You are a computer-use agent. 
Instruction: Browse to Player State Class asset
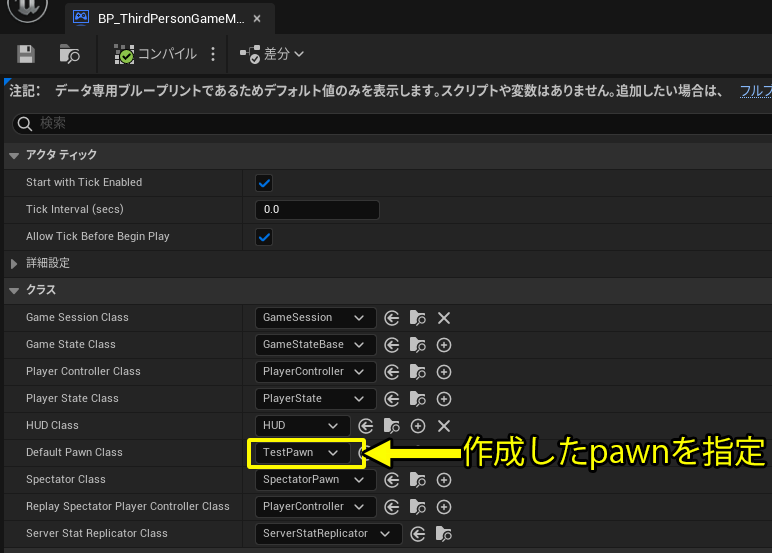point(418,399)
